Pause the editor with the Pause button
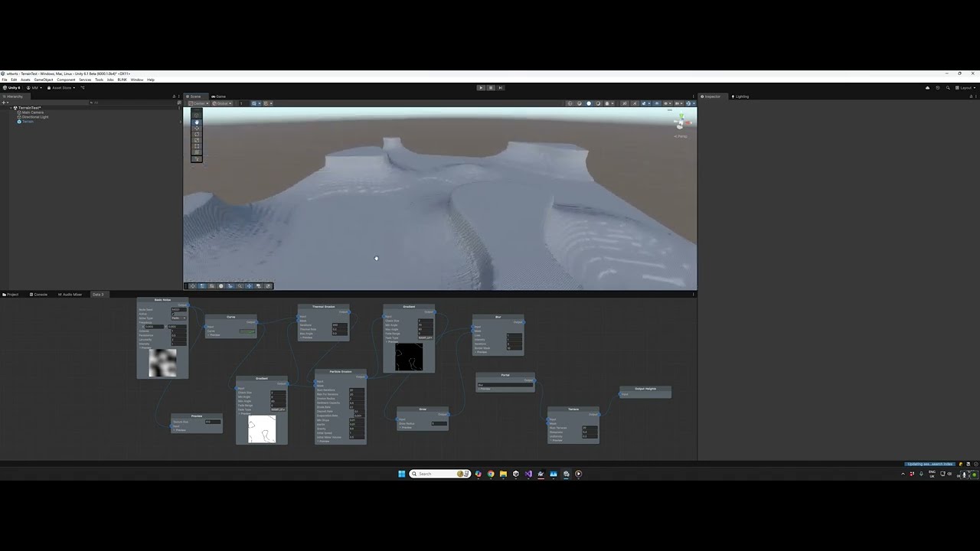This screenshot has width=980, height=551. [x=491, y=87]
